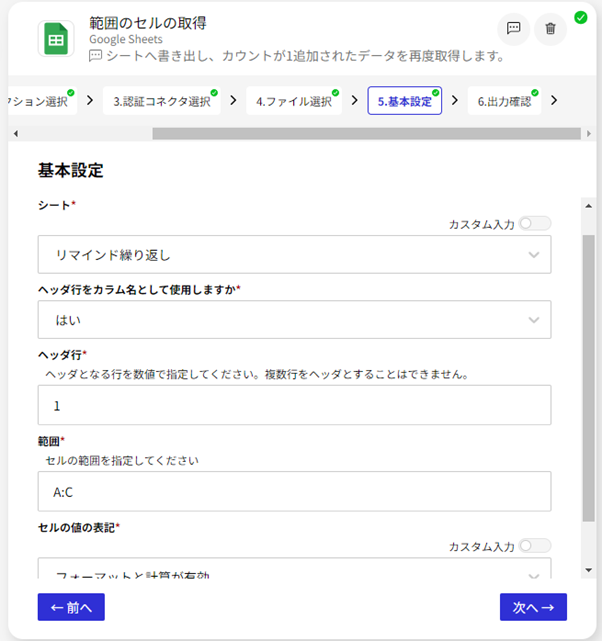Enable カスタム入力 toggle for セルの値の表記
Image resolution: width=602 pixels, height=641 pixels.
pos(534,546)
